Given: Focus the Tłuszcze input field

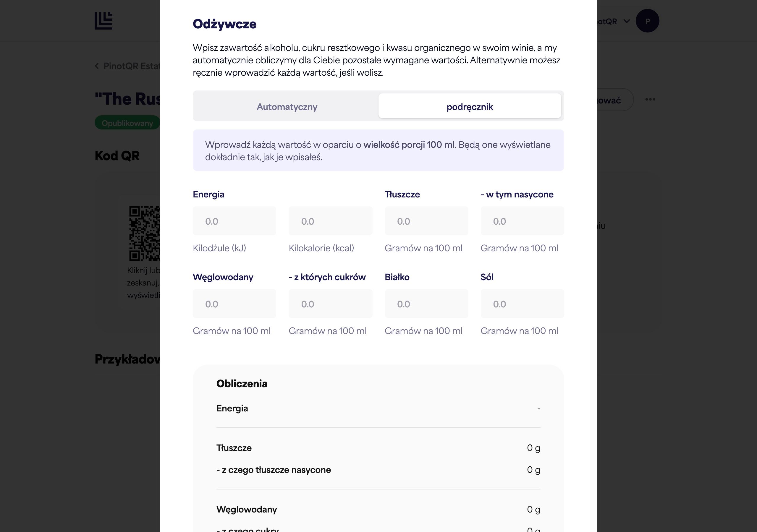Looking at the screenshot, I should (426, 221).
